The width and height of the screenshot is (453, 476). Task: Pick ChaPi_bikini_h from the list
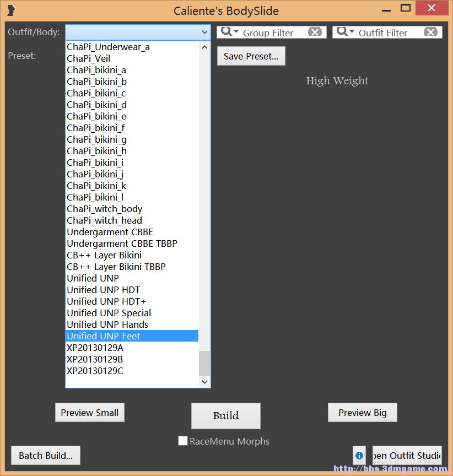click(x=132, y=151)
